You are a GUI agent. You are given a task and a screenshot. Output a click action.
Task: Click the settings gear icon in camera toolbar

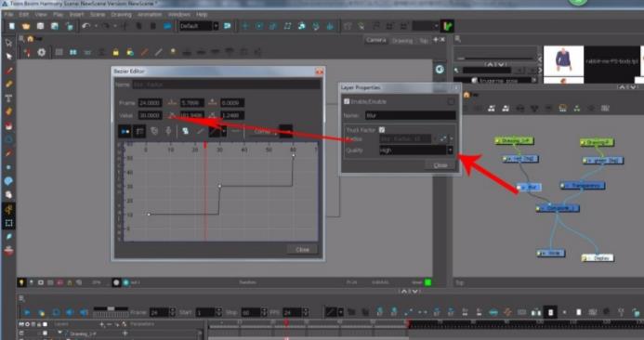tap(42, 52)
